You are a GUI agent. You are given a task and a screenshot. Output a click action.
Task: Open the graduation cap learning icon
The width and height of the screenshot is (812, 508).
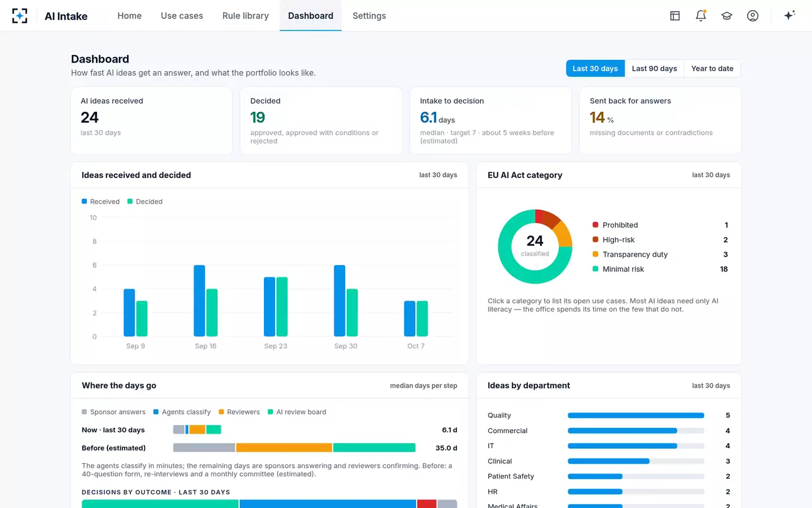[727, 16]
